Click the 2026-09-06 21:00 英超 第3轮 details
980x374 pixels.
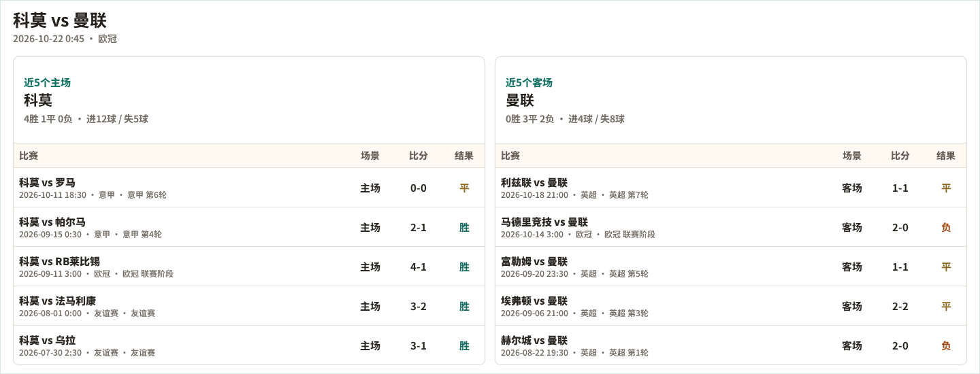click(x=574, y=313)
